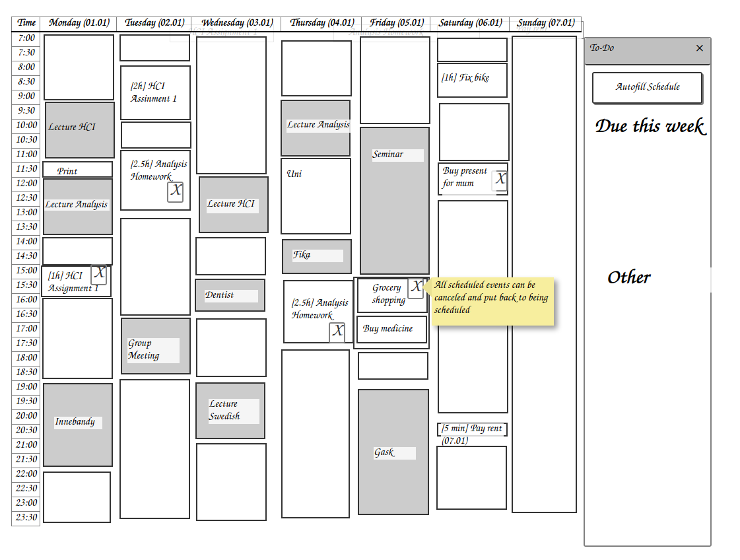This screenshot has width=740, height=560.
Task: Open the Fix bike task on Saturday
Action: tap(472, 80)
